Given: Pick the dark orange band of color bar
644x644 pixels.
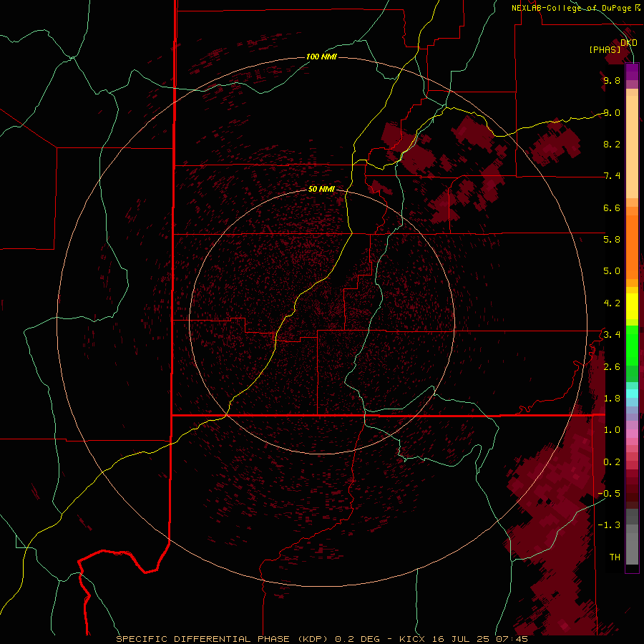Looking at the screenshot, I should (632, 248).
